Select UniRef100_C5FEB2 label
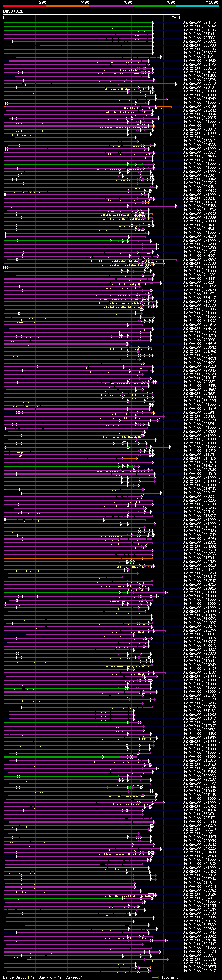 (199, 125)
